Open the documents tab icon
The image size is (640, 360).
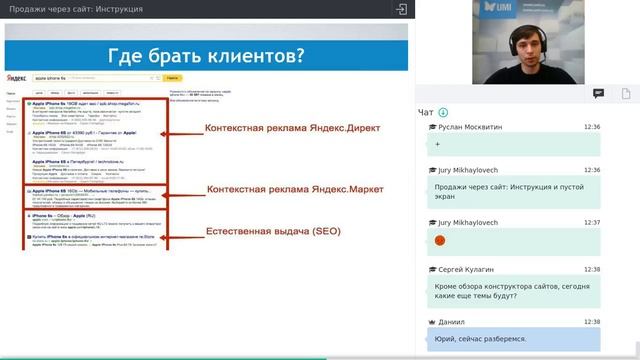(x=626, y=93)
